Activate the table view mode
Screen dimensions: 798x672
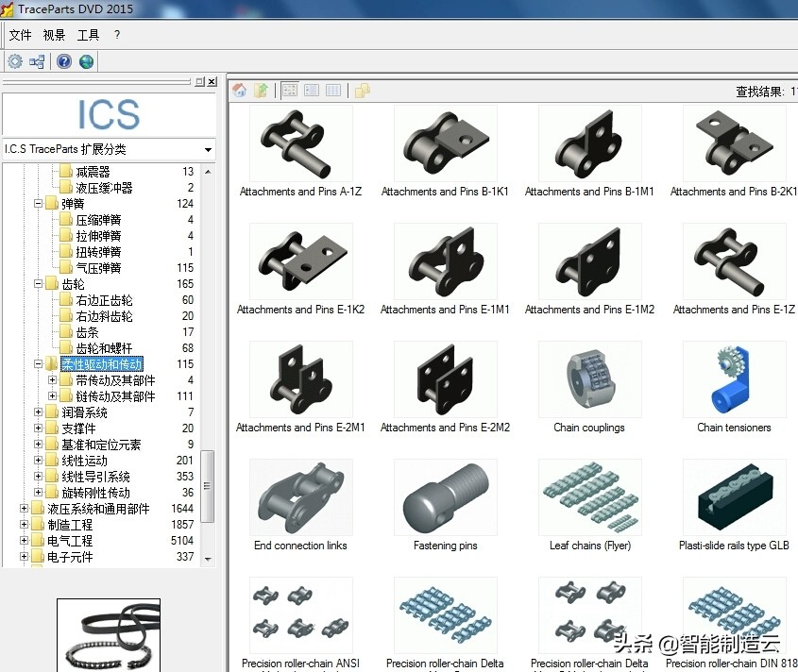click(x=333, y=90)
